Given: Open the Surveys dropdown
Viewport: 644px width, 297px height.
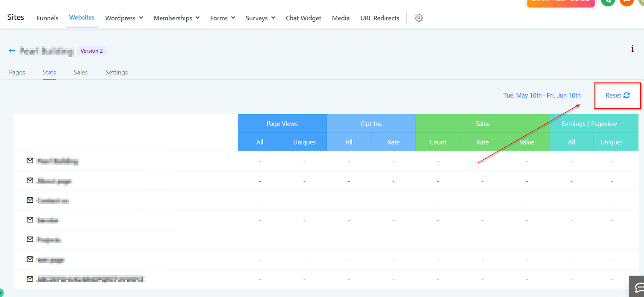Looking at the screenshot, I should click(x=260, y=18).
